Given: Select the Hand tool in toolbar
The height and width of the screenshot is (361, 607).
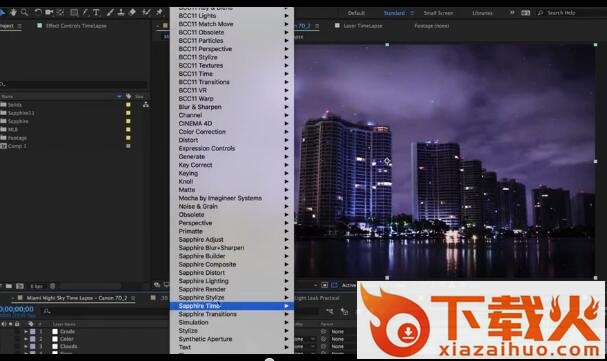Looking at the screenshot, I should tap(14, 12).
